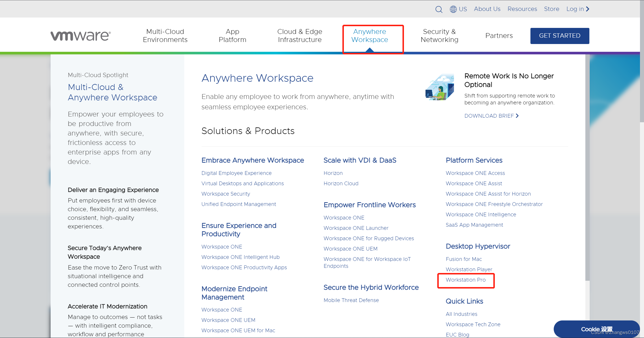
Task: Open Secure the Hybrid Workforce heading
Action: pyautogui.click(x=371, y=287)
